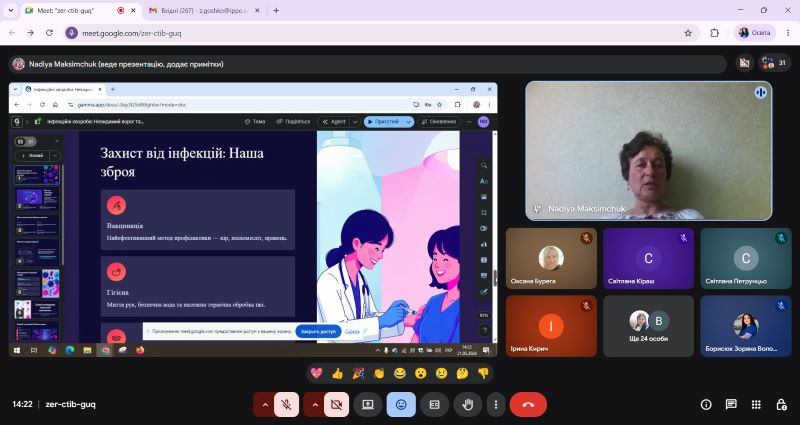
Task: Open the activities grid icon
Action: pyautogui.click(x=756, y=405)
